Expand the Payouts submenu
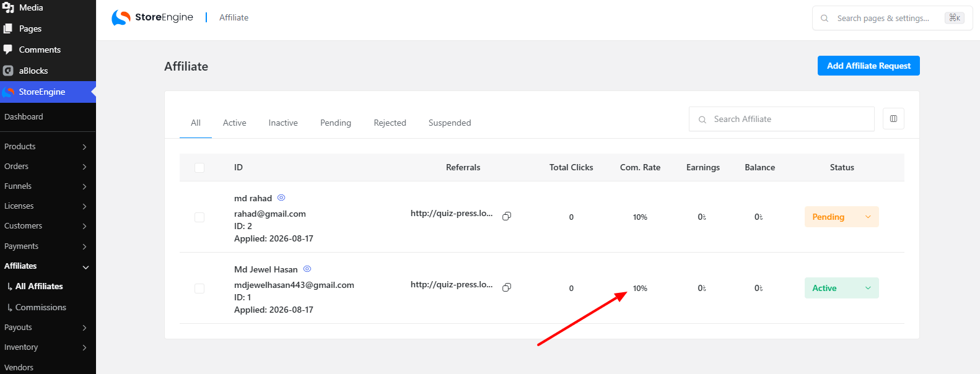This screenshot has width=980, height=374. pyautogui.click(x=85, y=328)
